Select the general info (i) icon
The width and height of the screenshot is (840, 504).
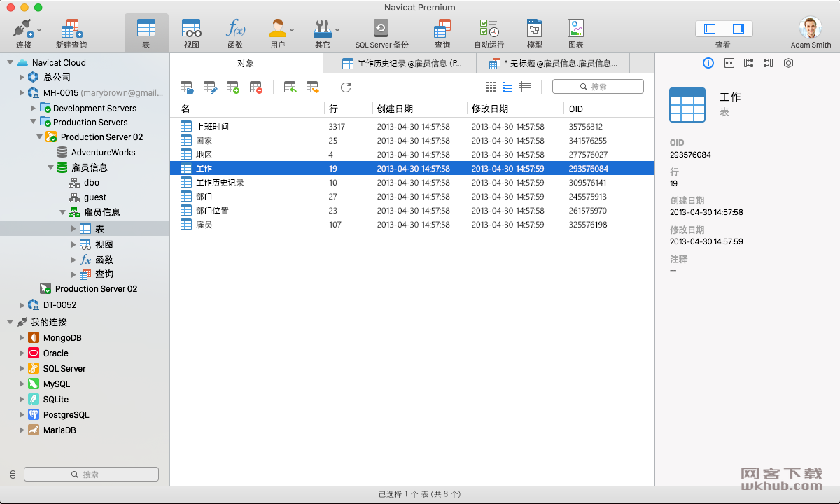click(708, 63)
